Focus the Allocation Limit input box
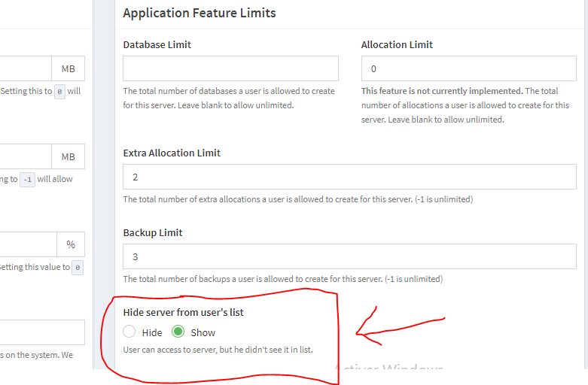The height and width of the screenshot is (385, 588). tap(468, 68)
